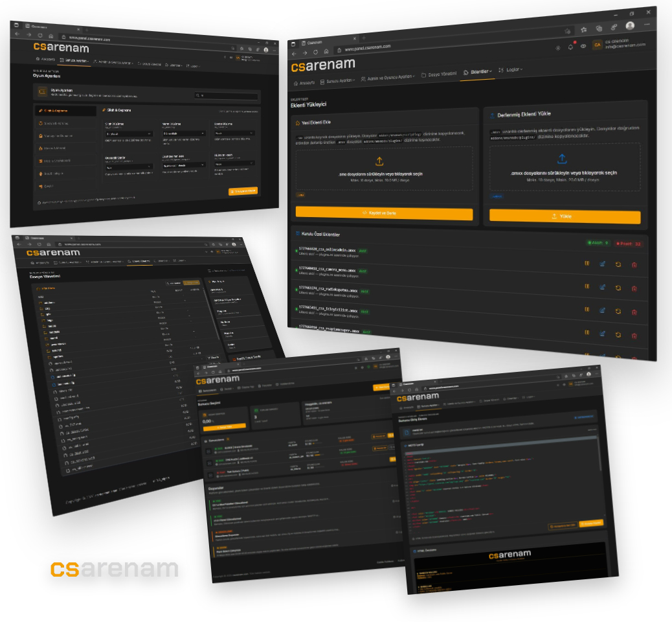
Task: Pause the csa_onlineadmin.amxx plugin
Action: 587,263
